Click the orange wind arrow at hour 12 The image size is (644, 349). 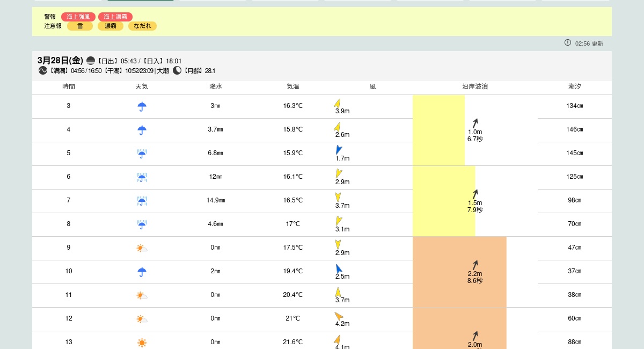pos(339,316)
